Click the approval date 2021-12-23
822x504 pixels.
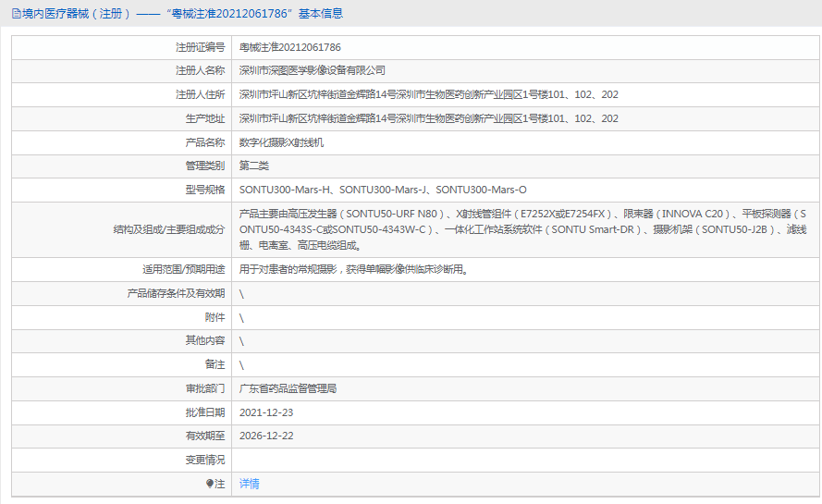(266, 412)
